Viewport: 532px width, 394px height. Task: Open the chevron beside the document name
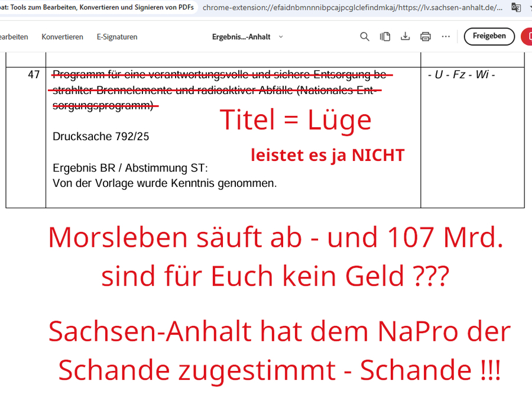click(281, 37)
